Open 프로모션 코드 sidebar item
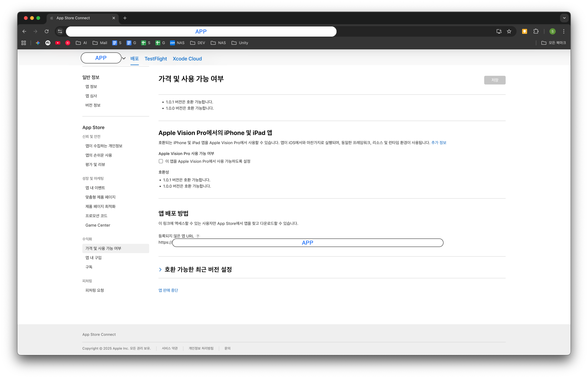This screenshot has height=378, width=588. (96, 216)
